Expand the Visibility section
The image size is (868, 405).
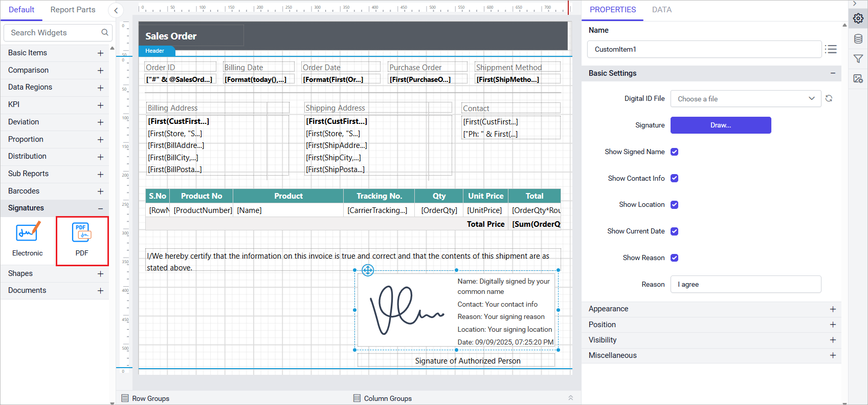(x=833, y=340)
